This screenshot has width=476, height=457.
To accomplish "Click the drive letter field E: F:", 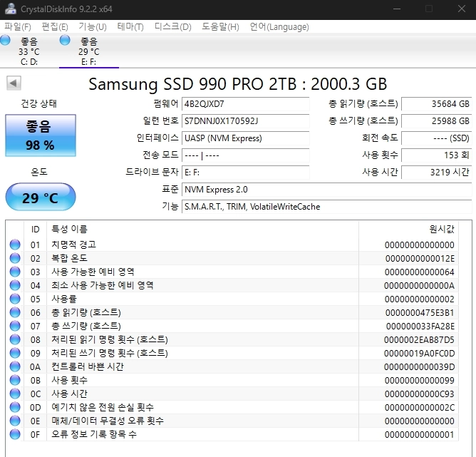I will (245, 173).
